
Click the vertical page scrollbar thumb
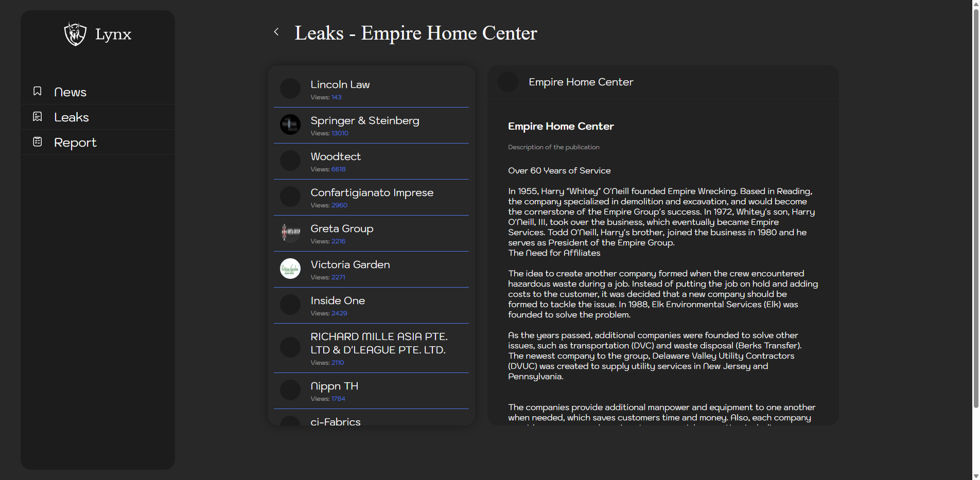coord(976,206)
